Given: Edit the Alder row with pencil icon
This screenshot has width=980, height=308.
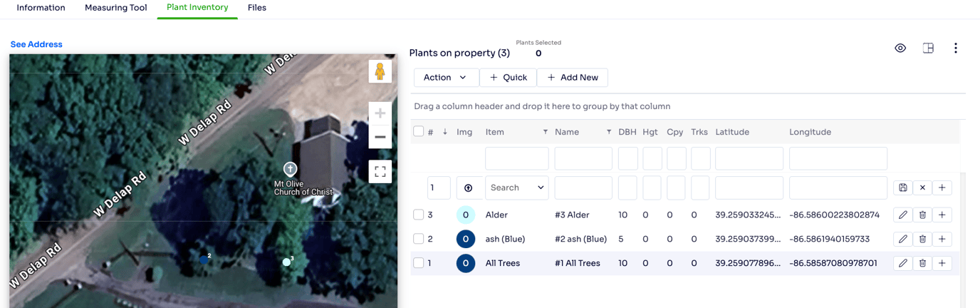Looking at the screenshot, I should 902,215.
